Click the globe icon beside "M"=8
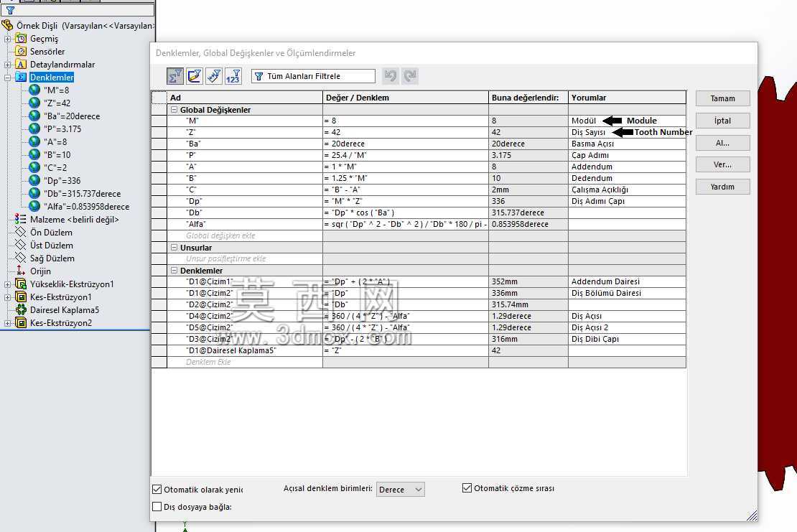 coord(34,90)
